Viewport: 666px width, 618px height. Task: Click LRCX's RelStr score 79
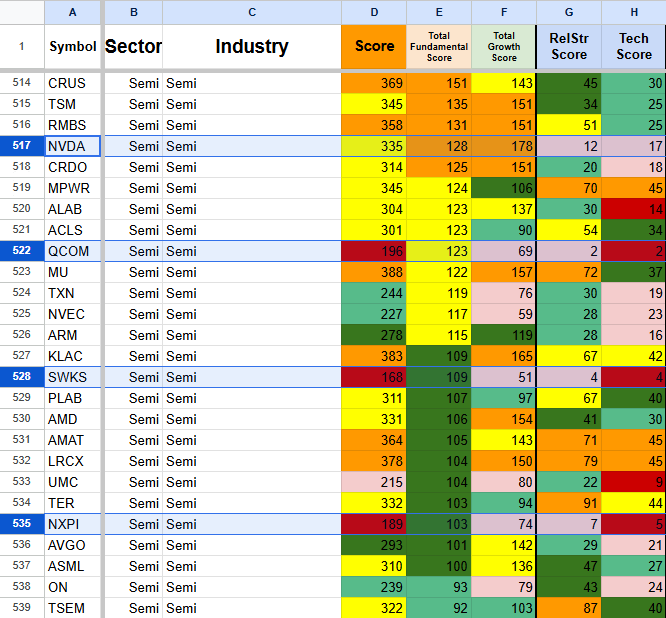(x=569, y=461)
